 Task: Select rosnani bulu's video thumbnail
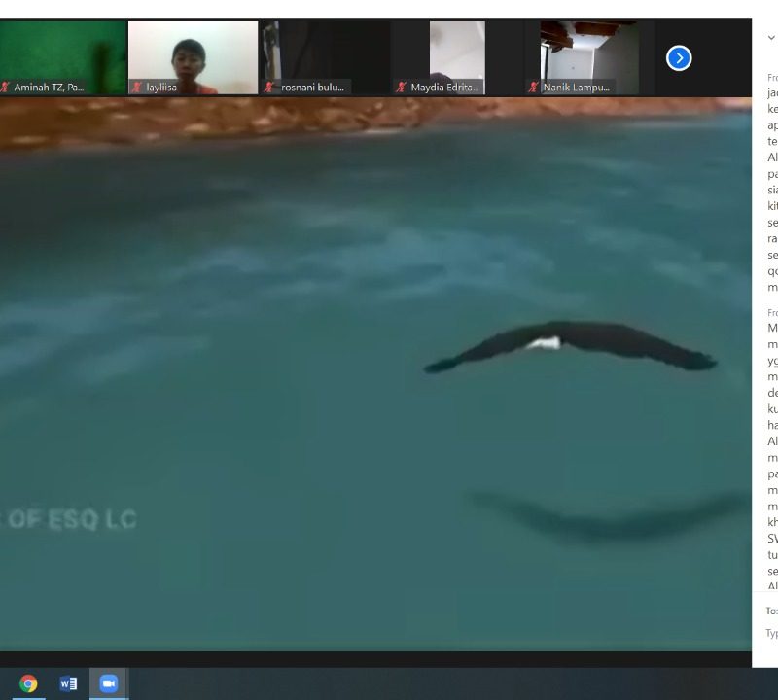click(x=326, y=53)
